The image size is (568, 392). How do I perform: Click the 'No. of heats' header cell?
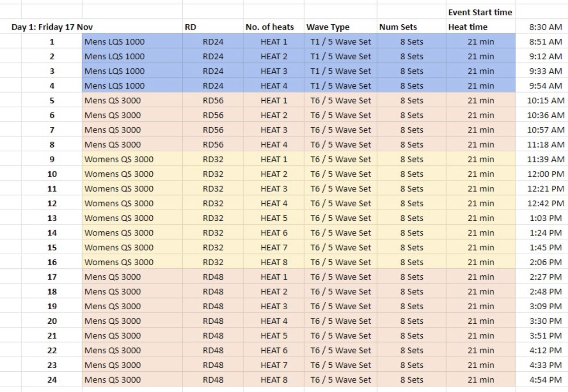click(269, 27)
